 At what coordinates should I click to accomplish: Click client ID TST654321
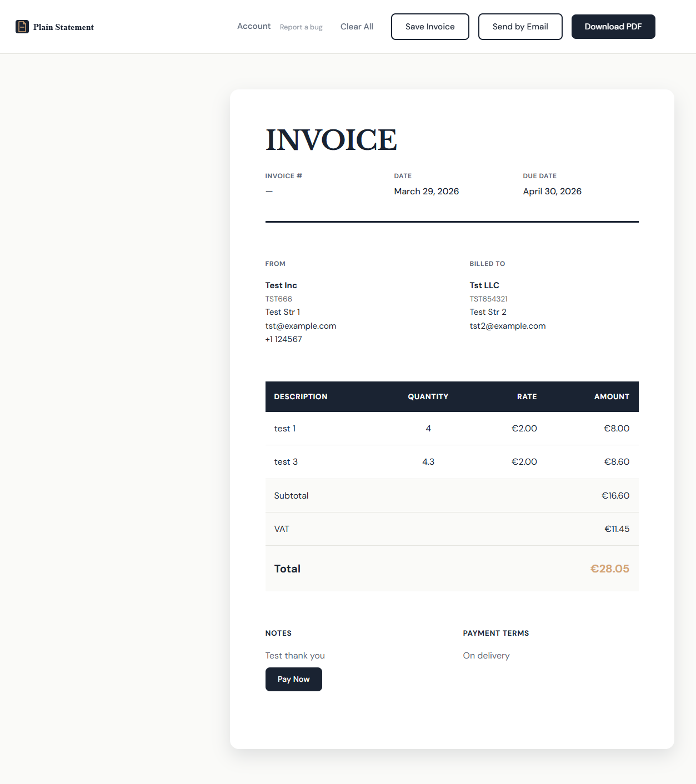tap(489, 299)
